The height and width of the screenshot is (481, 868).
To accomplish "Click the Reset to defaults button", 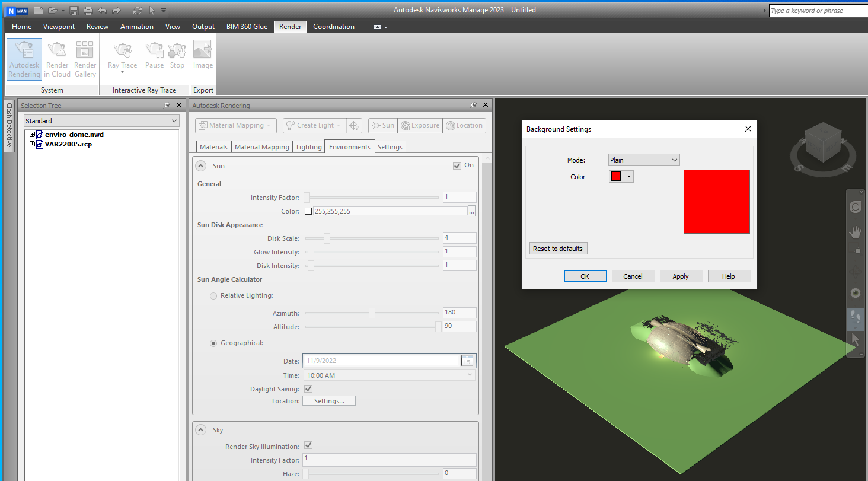I will [x=558, y=249].
